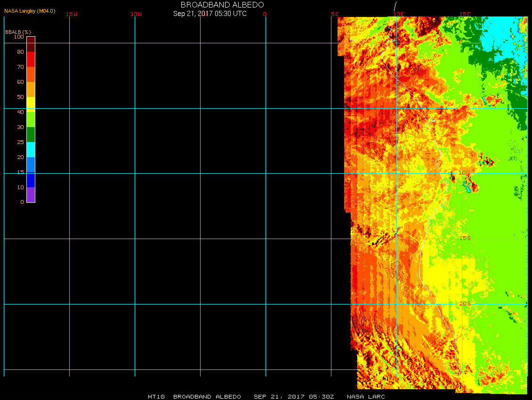Choose the yellow 40-50% legend swatch
The height and width of the screenshot is (400, 532).
click(31, 103)
